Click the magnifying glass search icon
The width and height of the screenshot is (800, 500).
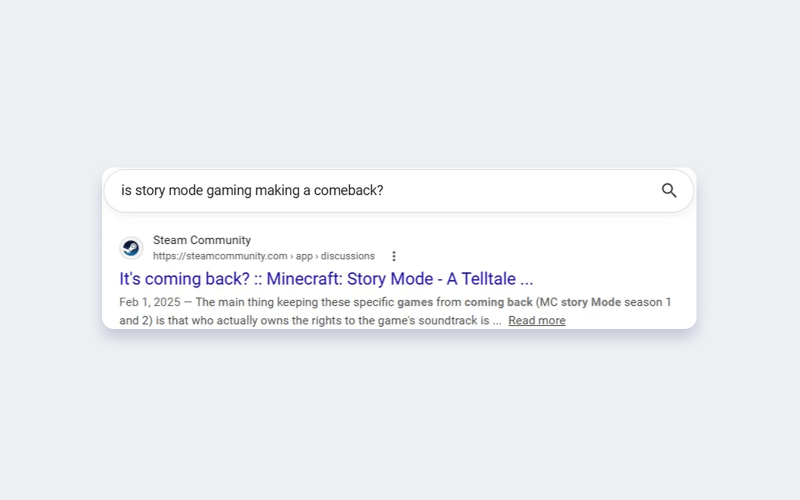click(x=669, y=190)
